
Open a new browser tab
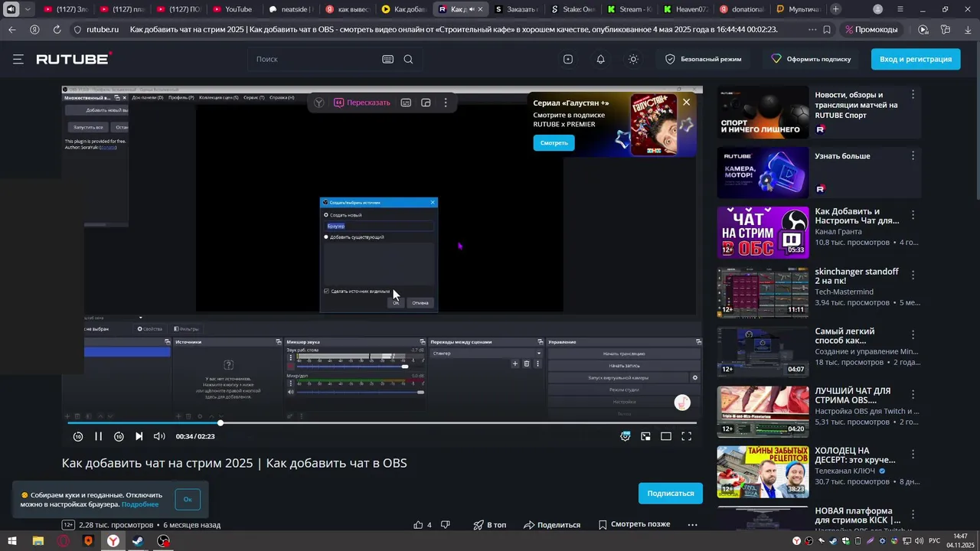pyautogui.click(x=836, y=9)
